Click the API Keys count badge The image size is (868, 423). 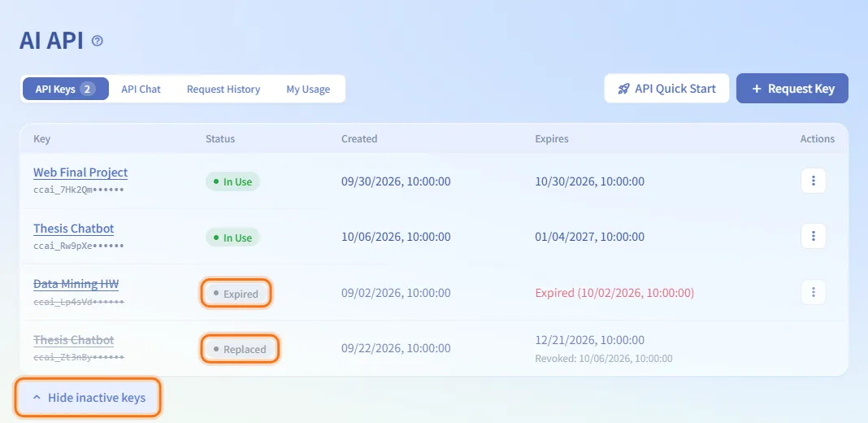(88, 89)
